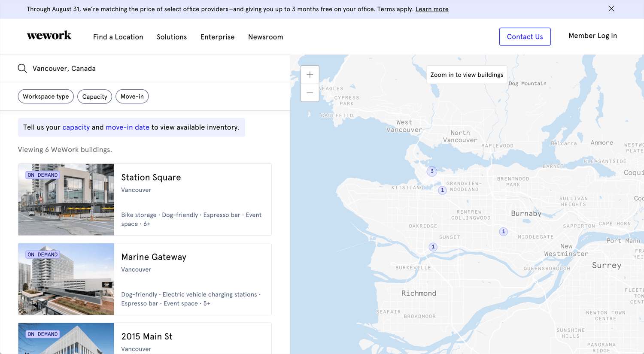Open the Station Square building photo

66,200
